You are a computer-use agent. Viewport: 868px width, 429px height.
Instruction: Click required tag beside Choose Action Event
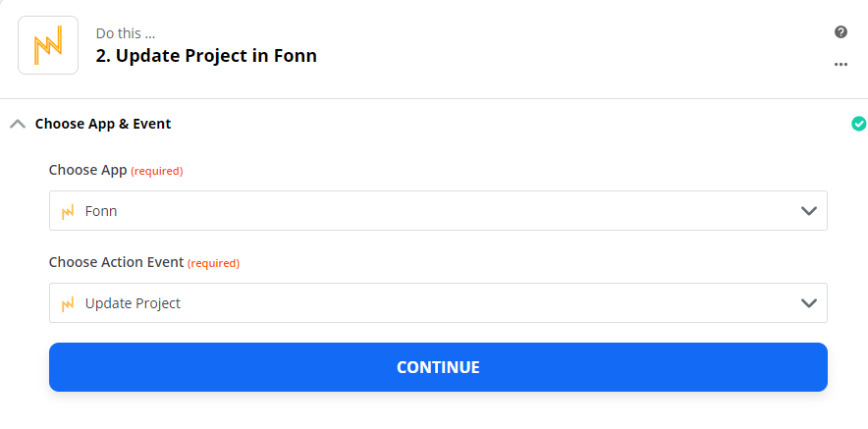point(213,263)
